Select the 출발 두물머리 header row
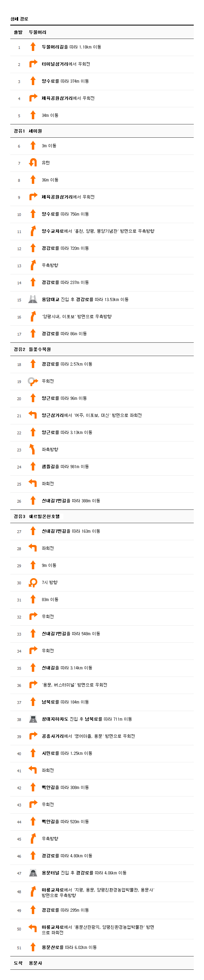The image size is (204, 980). tap(102, 32)
